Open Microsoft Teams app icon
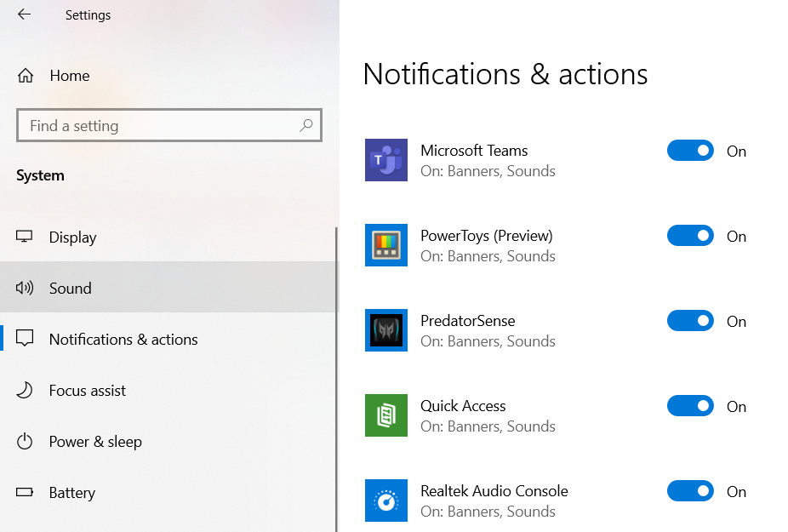Viewport: 788px width, 532px height. [386, 160]
